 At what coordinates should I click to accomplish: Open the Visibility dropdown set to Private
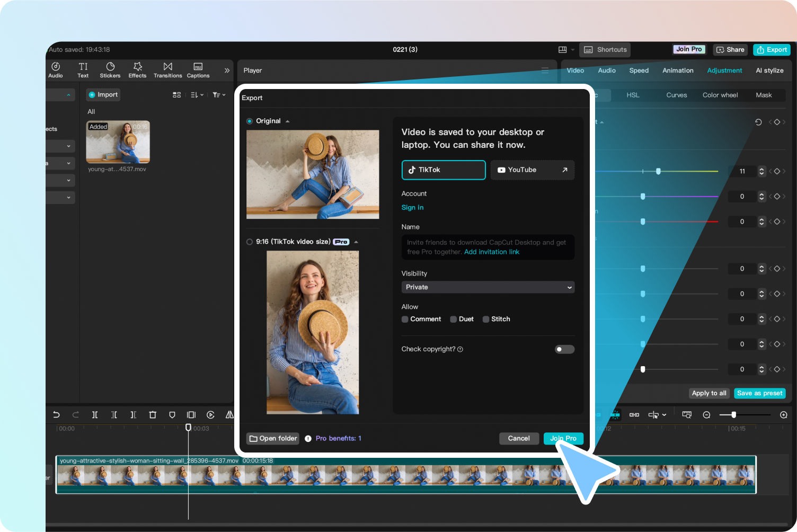tap(487, 287)
